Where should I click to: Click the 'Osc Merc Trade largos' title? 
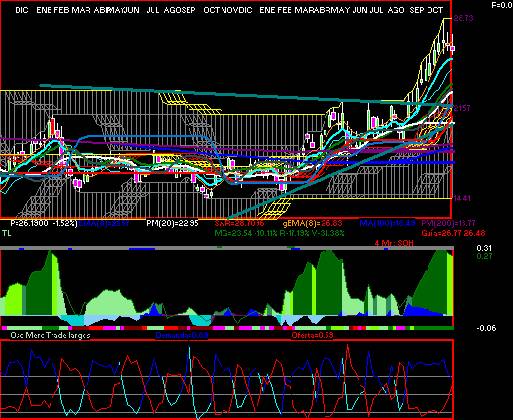click(50, 335)
